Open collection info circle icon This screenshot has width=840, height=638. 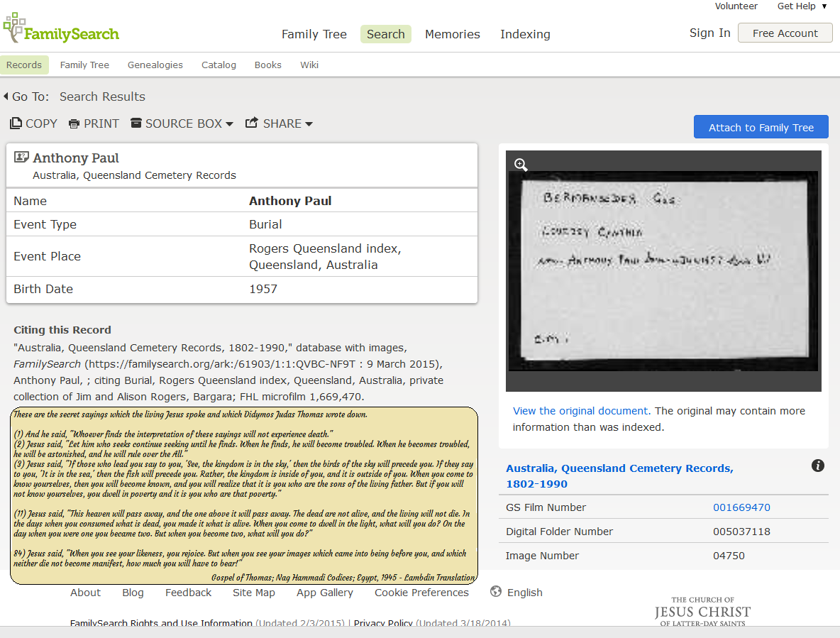pyautogui.click(x=817, y=466)
